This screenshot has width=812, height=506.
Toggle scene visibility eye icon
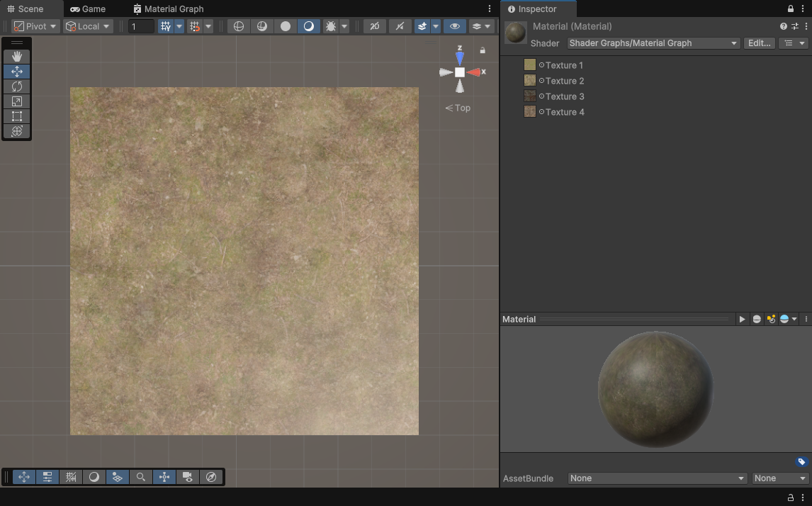[454, 26]
